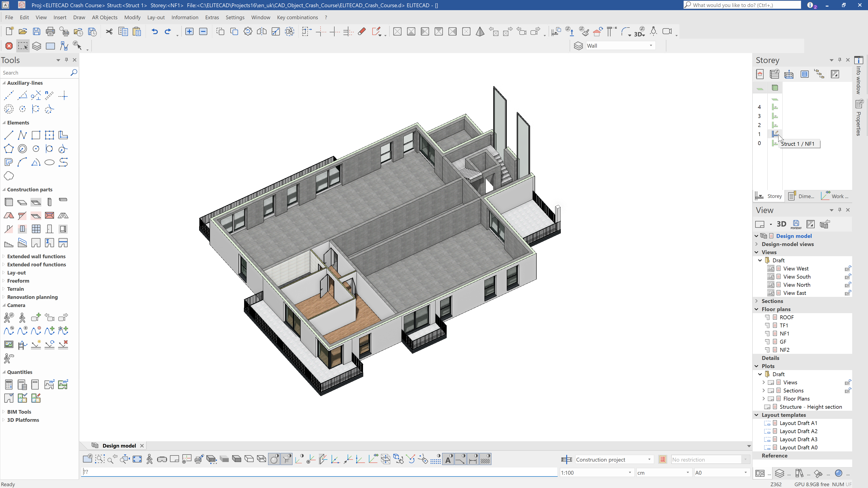The height and width of the screenshot is (488, 868).
Task: Redo the last action
Action: tap(168, 31)
